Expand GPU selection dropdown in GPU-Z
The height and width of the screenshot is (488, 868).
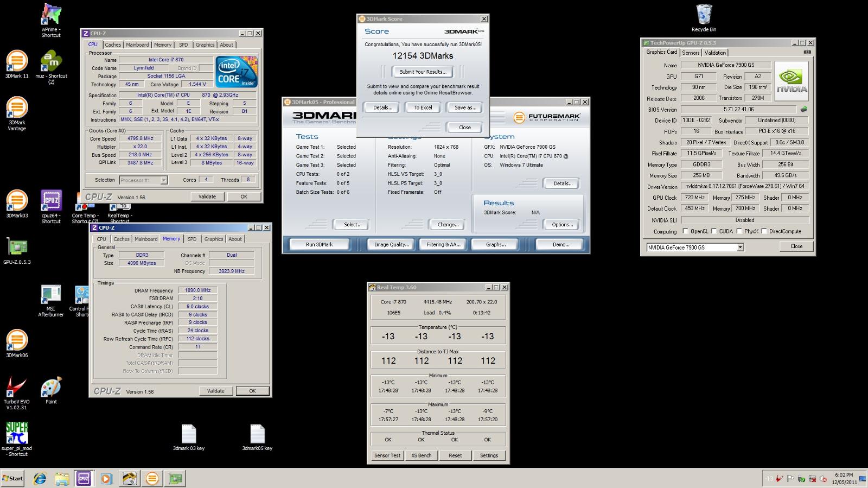click(740, 248)
